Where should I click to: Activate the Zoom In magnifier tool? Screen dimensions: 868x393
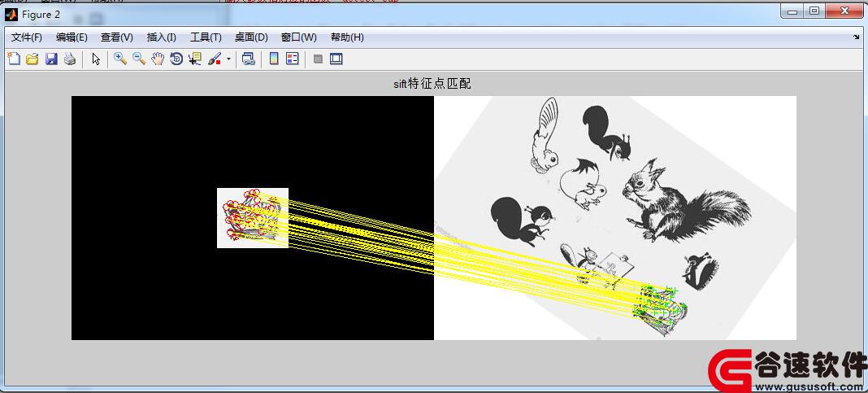pos(120,59)
